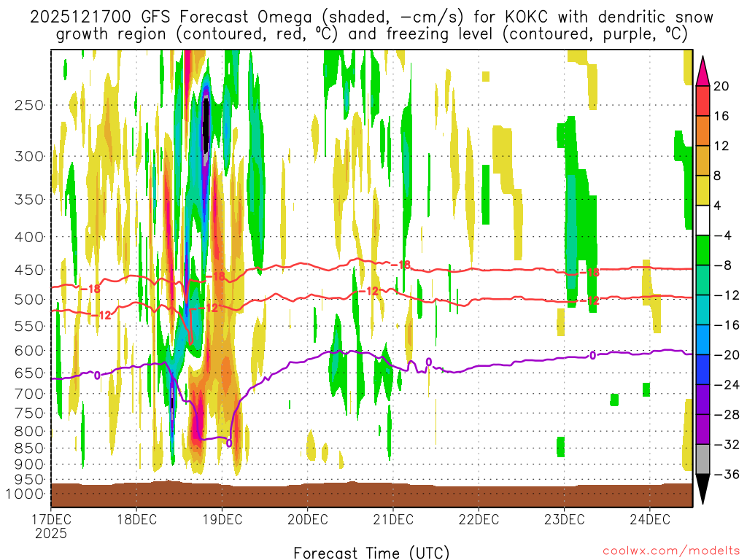Click the 20DEC time axis label
The image size is (747, 560).
click(x=308, y=519)
